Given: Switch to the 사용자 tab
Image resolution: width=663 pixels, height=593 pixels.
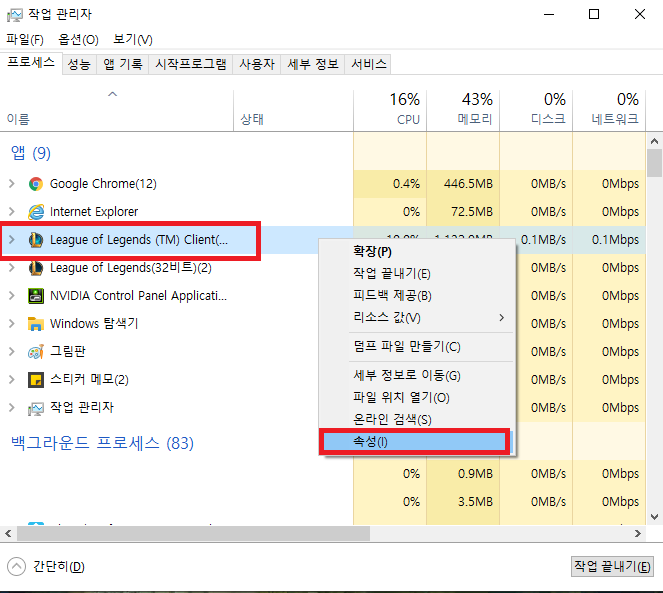Looking at the screenshot, I should (x=257, y=64).
